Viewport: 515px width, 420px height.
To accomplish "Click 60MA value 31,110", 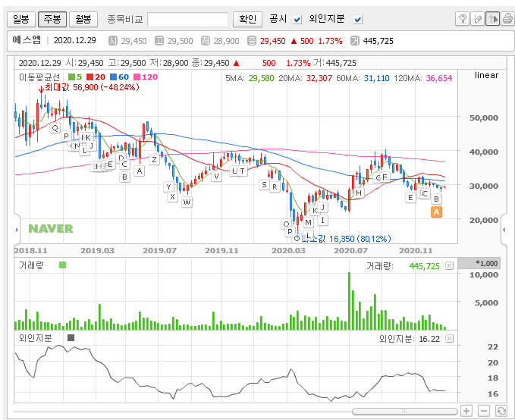I will [x=376, y=78].
